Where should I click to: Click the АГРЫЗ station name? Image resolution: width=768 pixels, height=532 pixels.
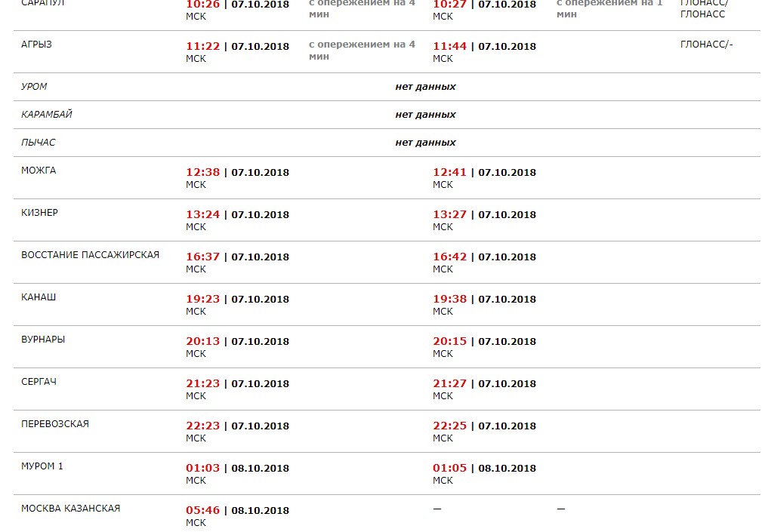(x=36, y=45)
